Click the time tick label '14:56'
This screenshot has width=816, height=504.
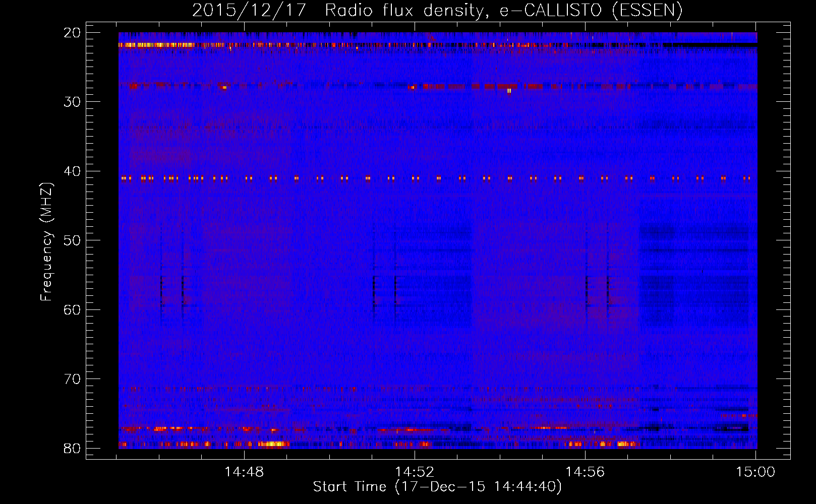(585, 472)
